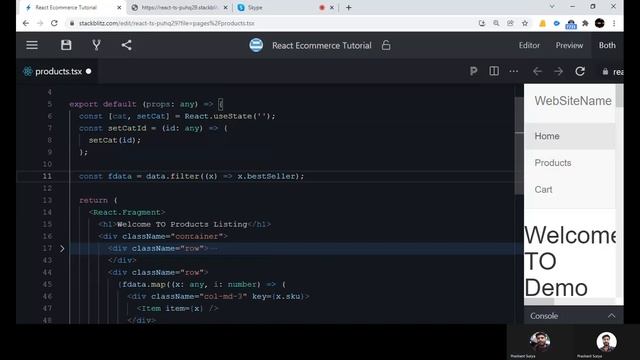
Task: Reload the Chrome browser page
Action: click(x=54, y=23)
